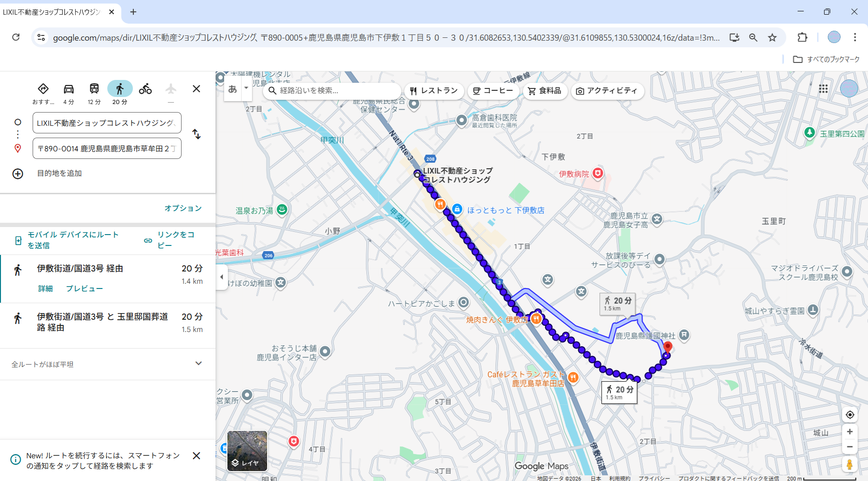This screenshot has height=481, width=868.
Task: Click the satellite layers thumbnail
Action: 247,451
